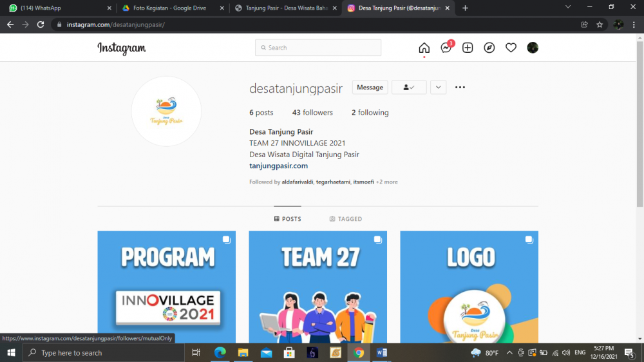
Task: Open the volume control icon
Action: coord(566,352)
